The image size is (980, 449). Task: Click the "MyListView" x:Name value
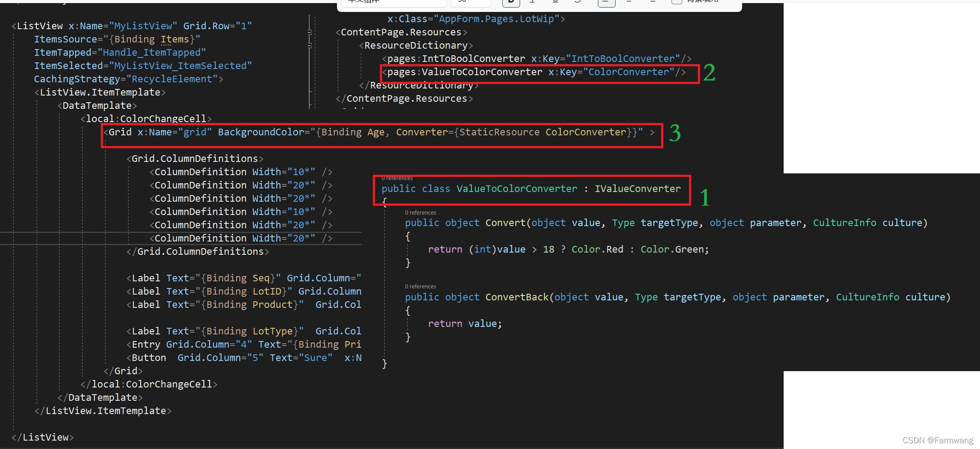(x=143, y=26)
